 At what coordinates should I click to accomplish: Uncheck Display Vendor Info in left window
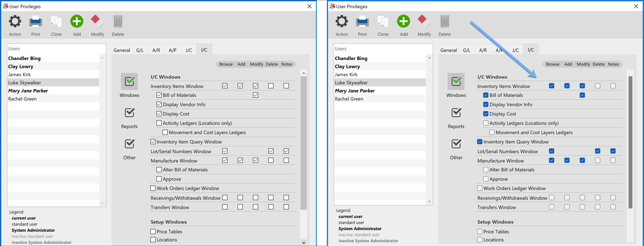point(159,104)
